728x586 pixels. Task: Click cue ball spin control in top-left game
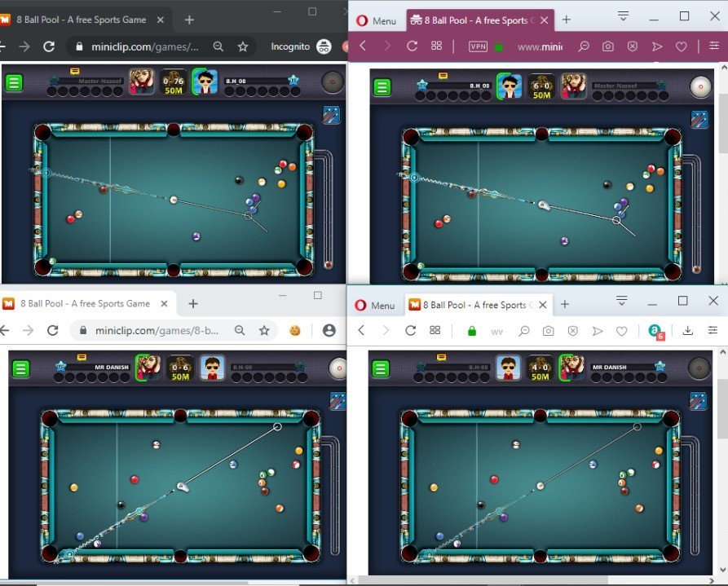tap(333, 82)
